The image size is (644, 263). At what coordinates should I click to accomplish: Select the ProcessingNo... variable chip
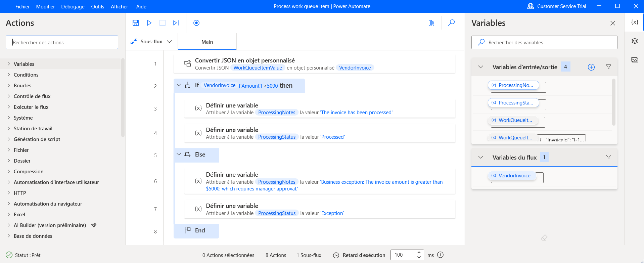point(513,85)
